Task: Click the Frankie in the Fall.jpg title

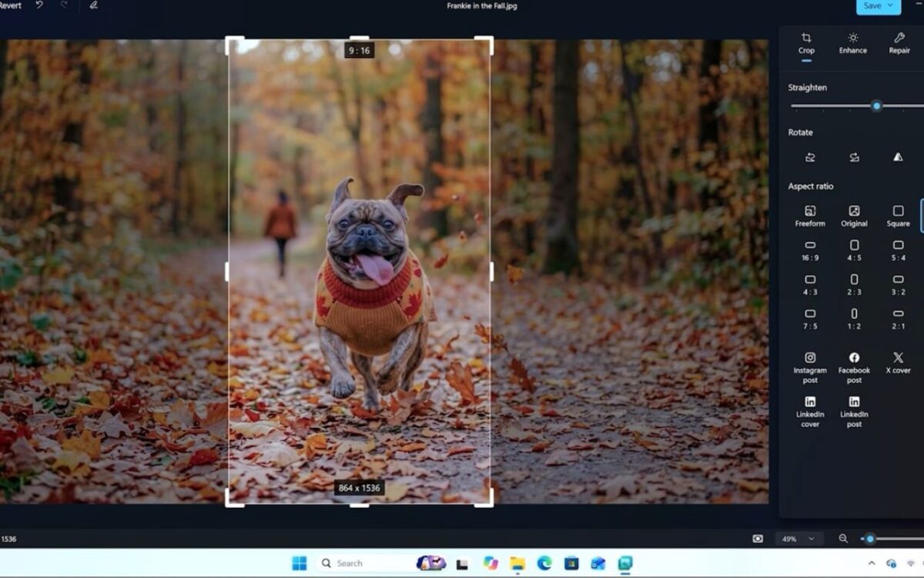Action: tap(482, 6)
